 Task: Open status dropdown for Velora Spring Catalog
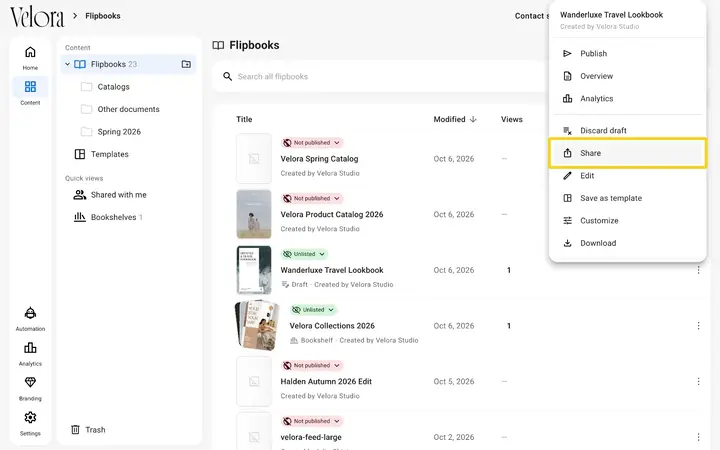click(x=312, y=143)
